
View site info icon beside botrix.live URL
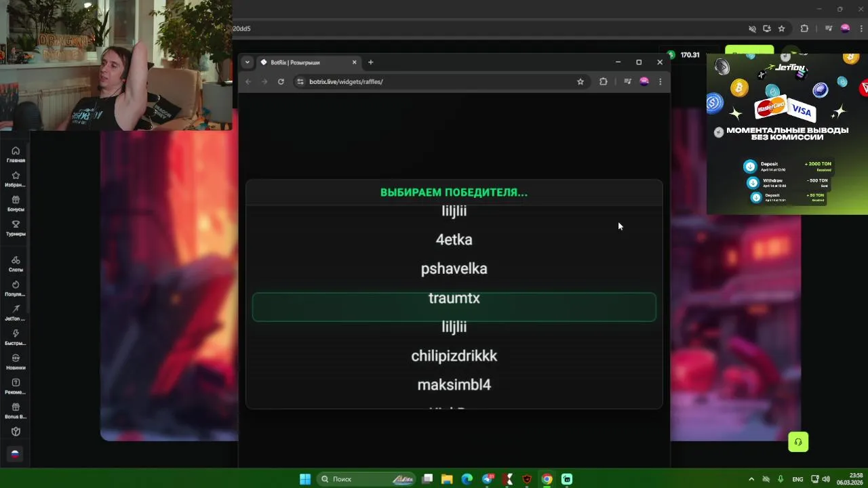click(300, 81)
